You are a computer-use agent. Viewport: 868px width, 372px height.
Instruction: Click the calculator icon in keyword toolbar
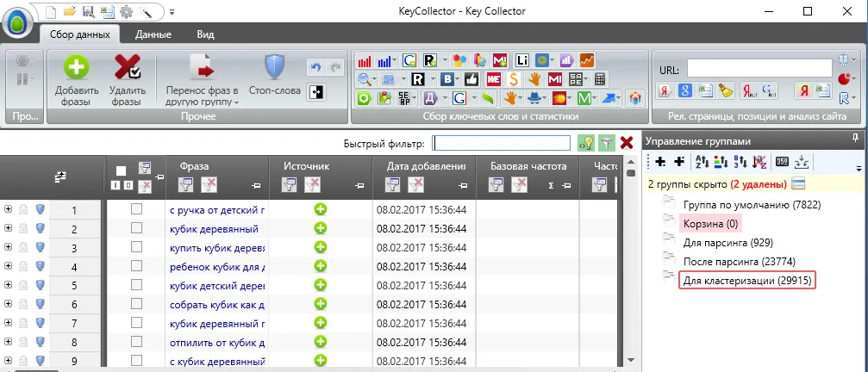600,79
